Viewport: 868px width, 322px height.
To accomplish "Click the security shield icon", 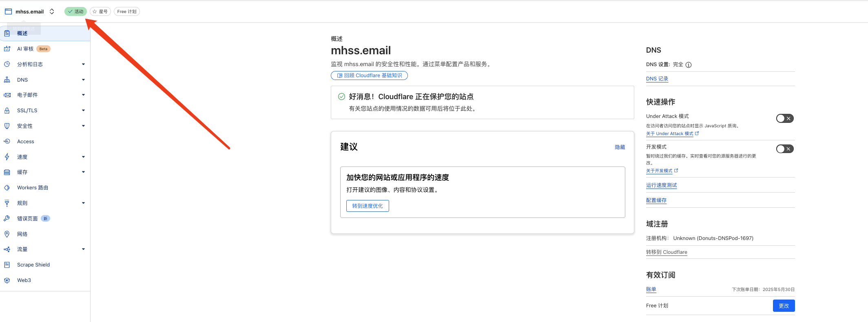I will point(7,126).
